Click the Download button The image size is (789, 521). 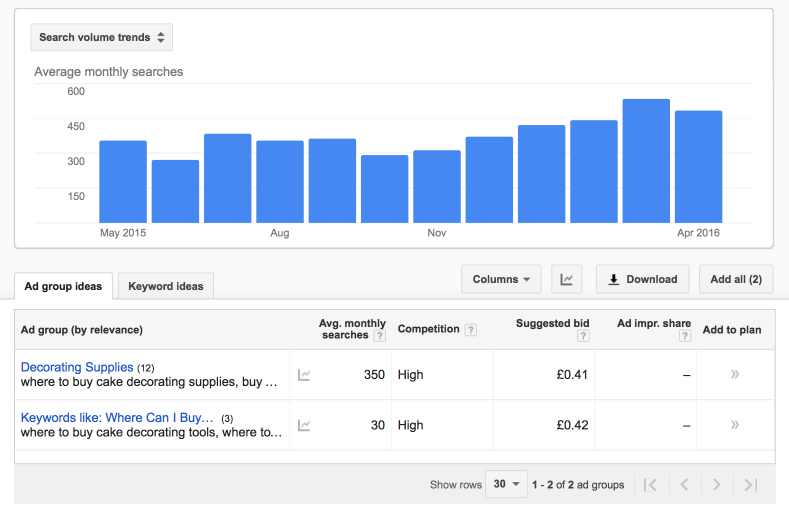[x=643, y=279]
